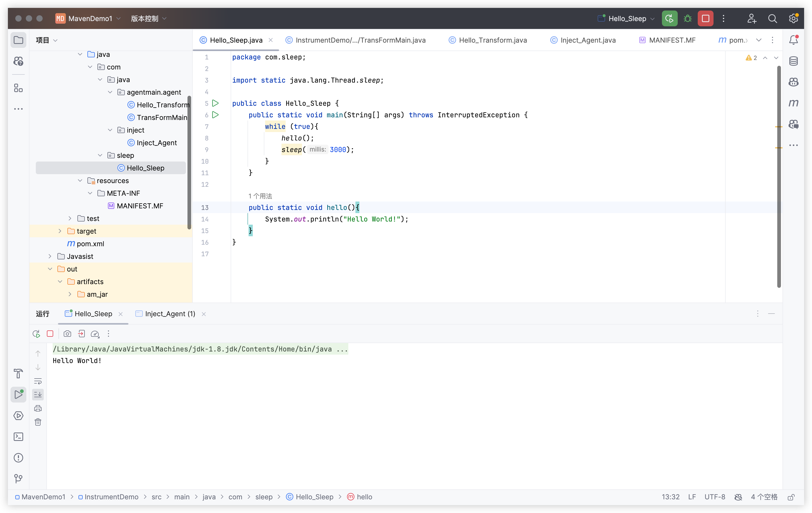This screenshot has height=513, width=812.
Task: Open the Git version control tool window
Action: click(18, 478)
